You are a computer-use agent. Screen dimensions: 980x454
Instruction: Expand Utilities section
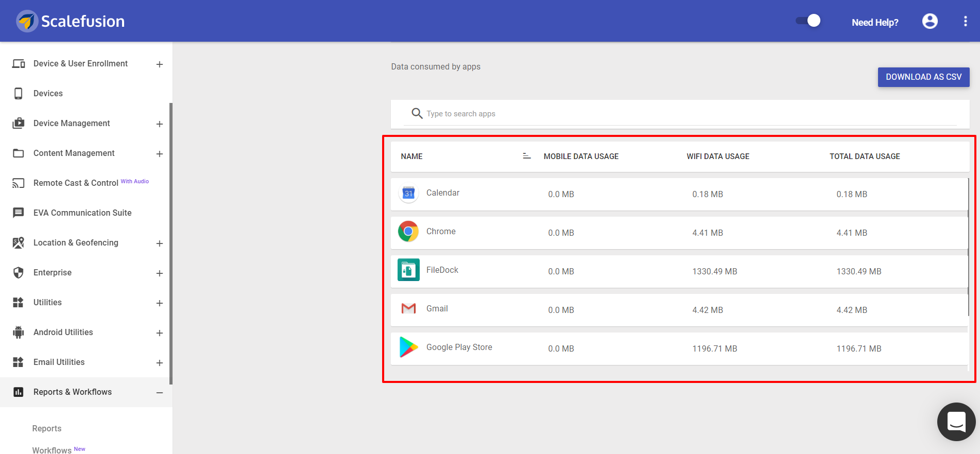pos(160,303)
